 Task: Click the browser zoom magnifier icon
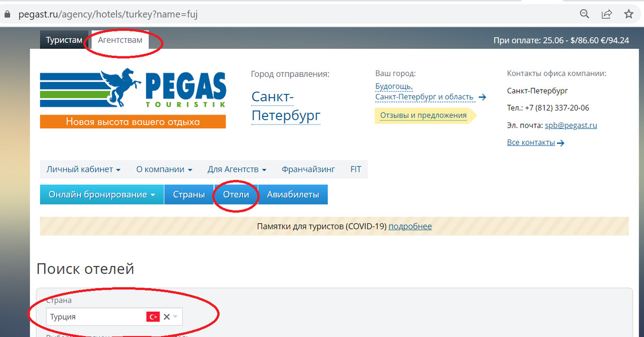coord(585,14)
